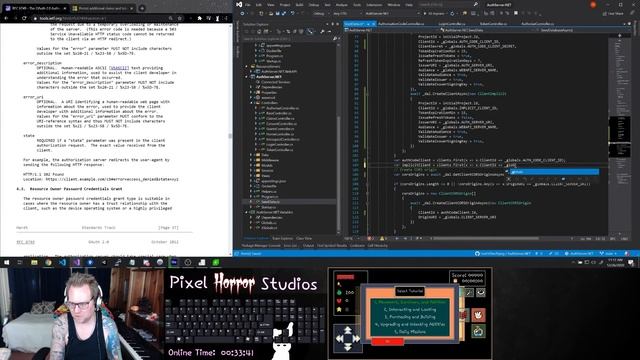640x360 pixels.
Task: Select 'Daily Missions' in tutorial list
Action: [x=410, y=332]
